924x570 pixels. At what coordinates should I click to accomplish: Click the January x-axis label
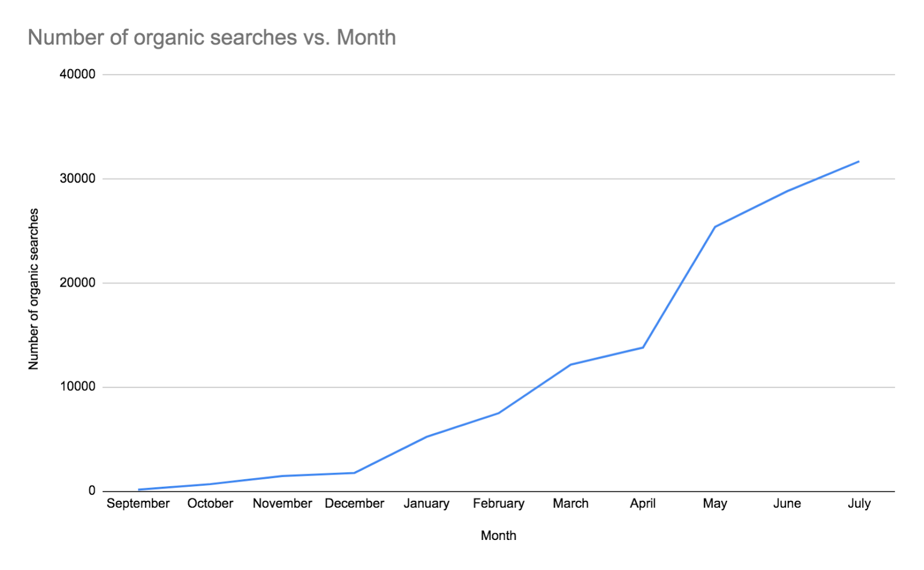(x=426, y=504)
